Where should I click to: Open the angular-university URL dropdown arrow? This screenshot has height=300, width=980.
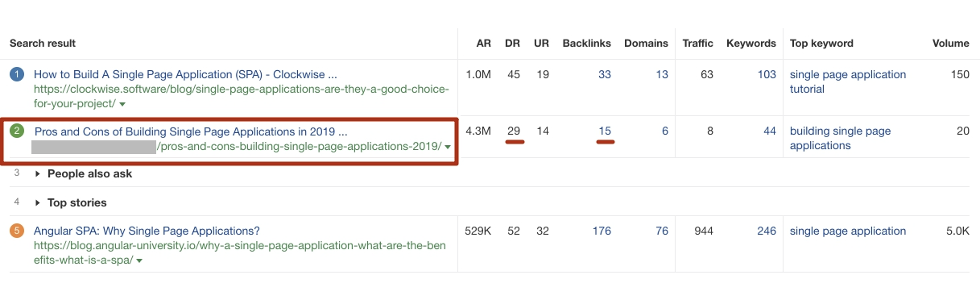click(139, 261)
